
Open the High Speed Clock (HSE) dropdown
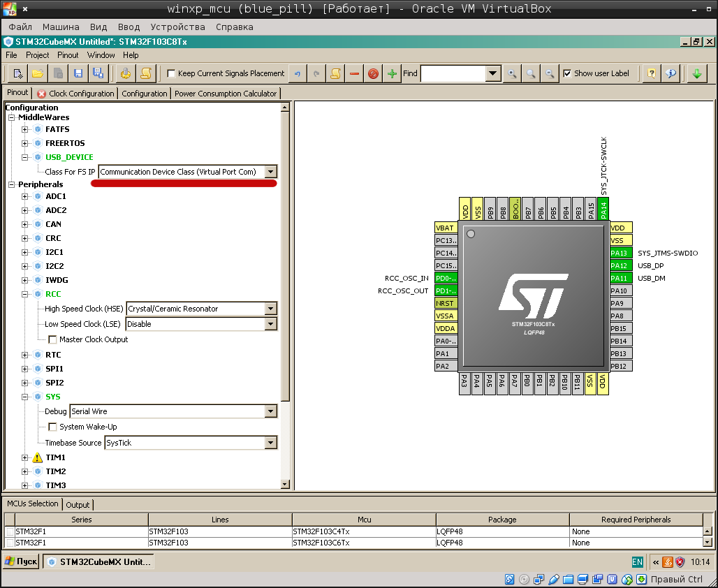(x=271, y=309)
